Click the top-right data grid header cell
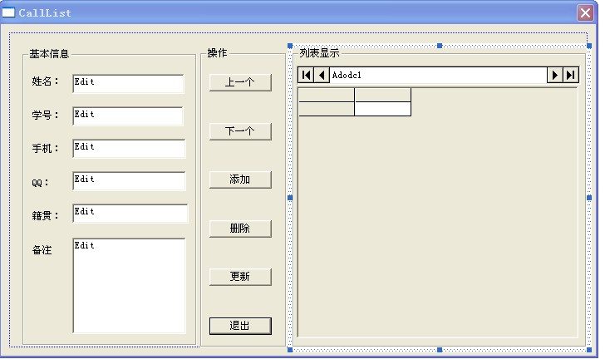This screenshot has height=364, width=605. tap(383, 95)
